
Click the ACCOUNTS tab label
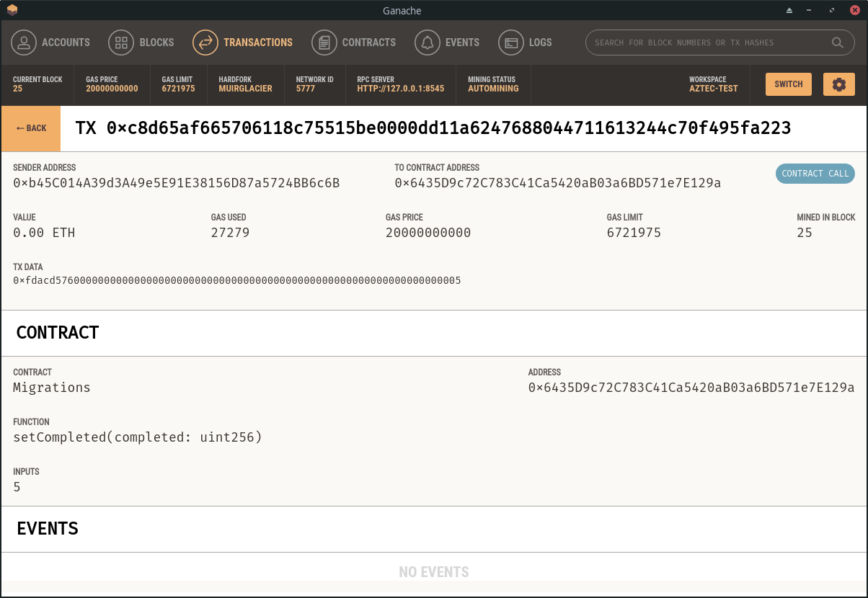pos(66,43)
